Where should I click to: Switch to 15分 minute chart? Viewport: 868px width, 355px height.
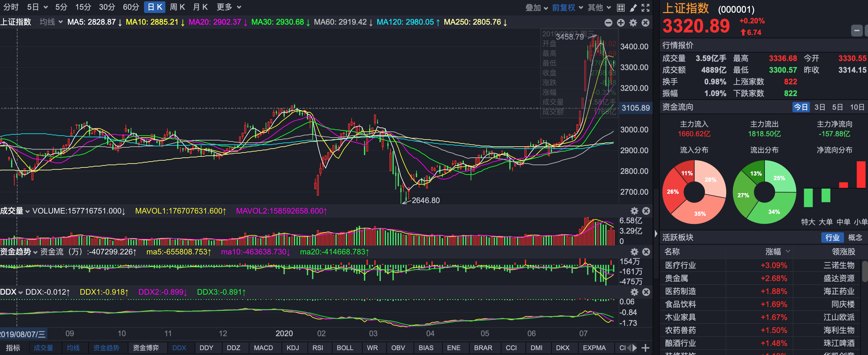(x=83, y=7)
